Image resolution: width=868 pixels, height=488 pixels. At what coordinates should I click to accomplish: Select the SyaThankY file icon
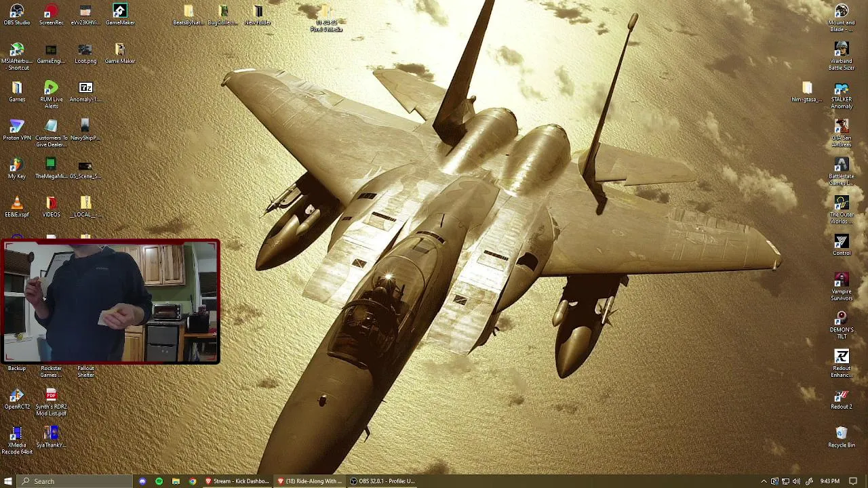[51, 437]
